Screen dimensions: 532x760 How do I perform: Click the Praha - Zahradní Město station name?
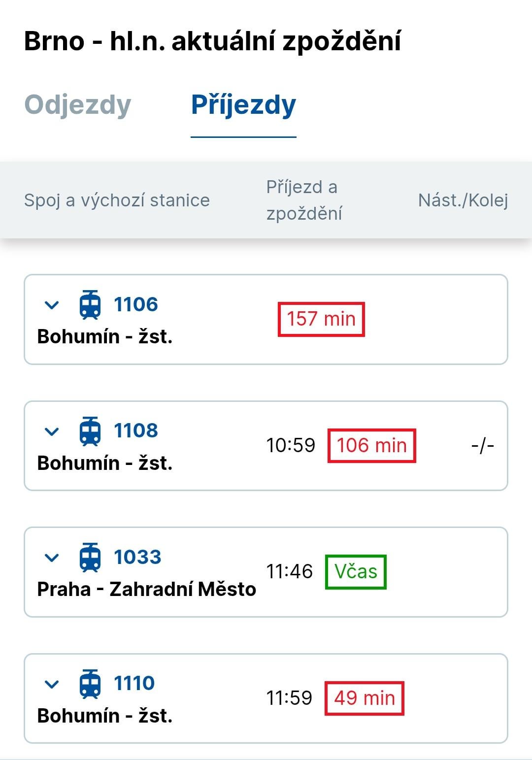[147, 589]
